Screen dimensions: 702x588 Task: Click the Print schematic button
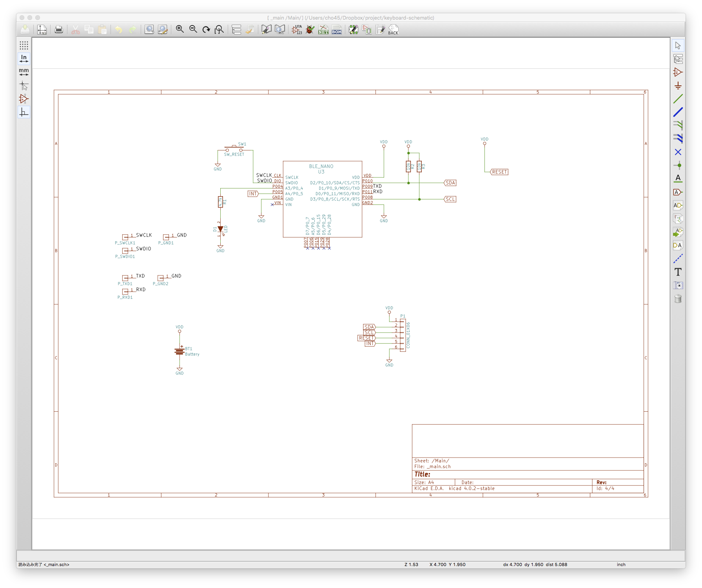click(59, 30)
